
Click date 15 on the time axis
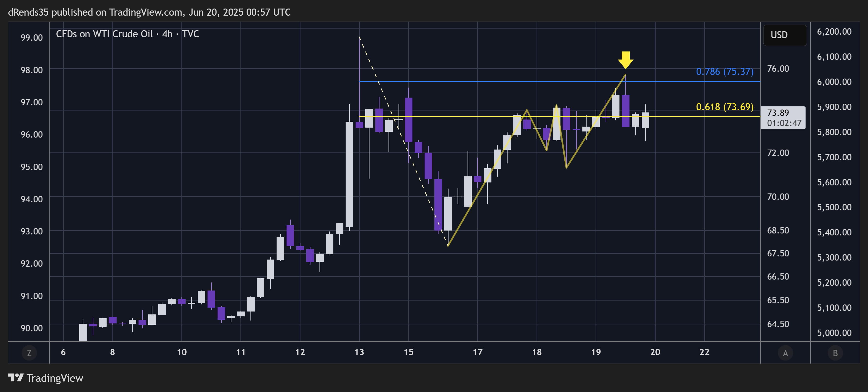point(408,352)
